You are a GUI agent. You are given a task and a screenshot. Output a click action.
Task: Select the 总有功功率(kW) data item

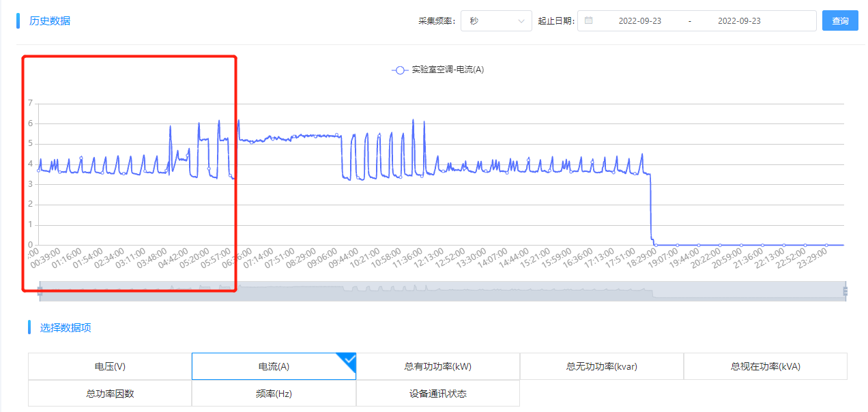tap(437, 366)
